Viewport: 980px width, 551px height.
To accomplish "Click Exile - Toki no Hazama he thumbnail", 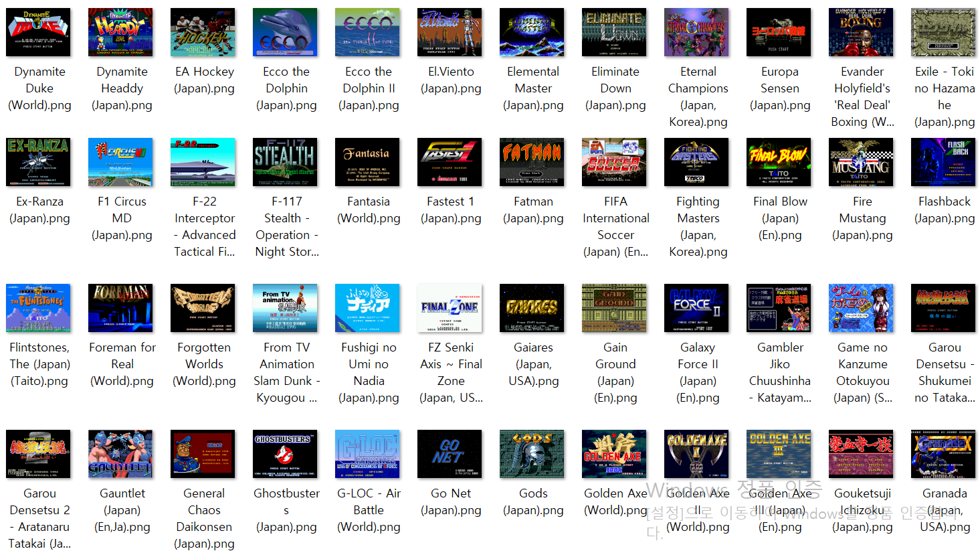I will (x=943, y=32).
